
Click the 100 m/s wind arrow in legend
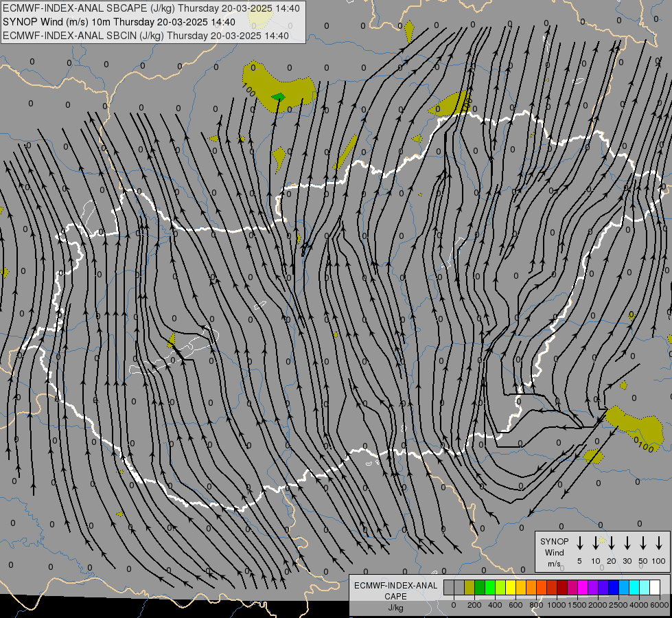tap(659, 543)
